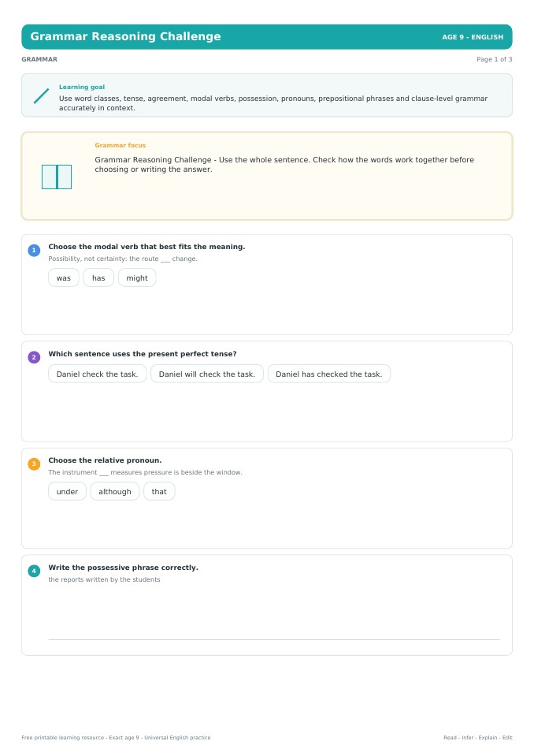
Task: Click the open book icon in Grammar focus
Action: 57,177
